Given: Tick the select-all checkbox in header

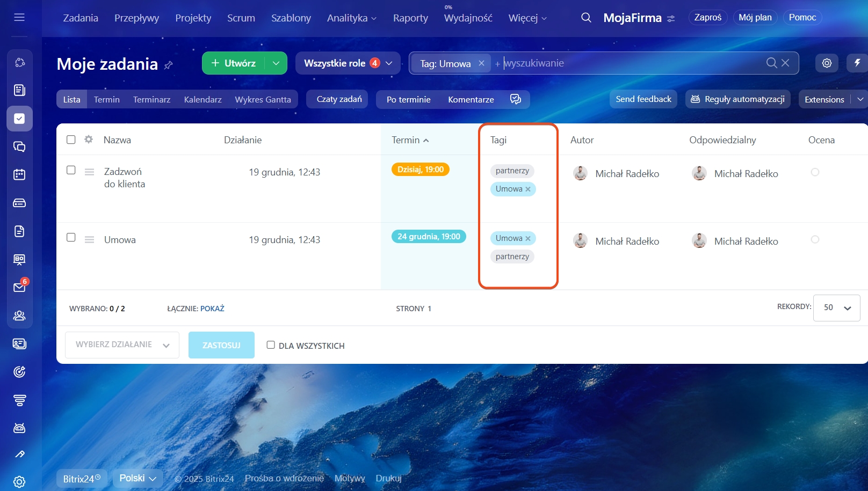Looking at the screenshot, I should (71, 140).
